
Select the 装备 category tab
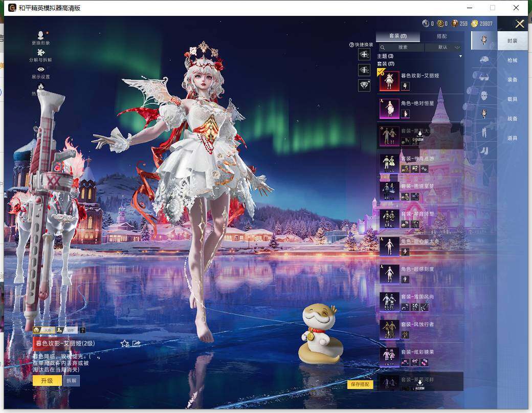tap(513, 79)
